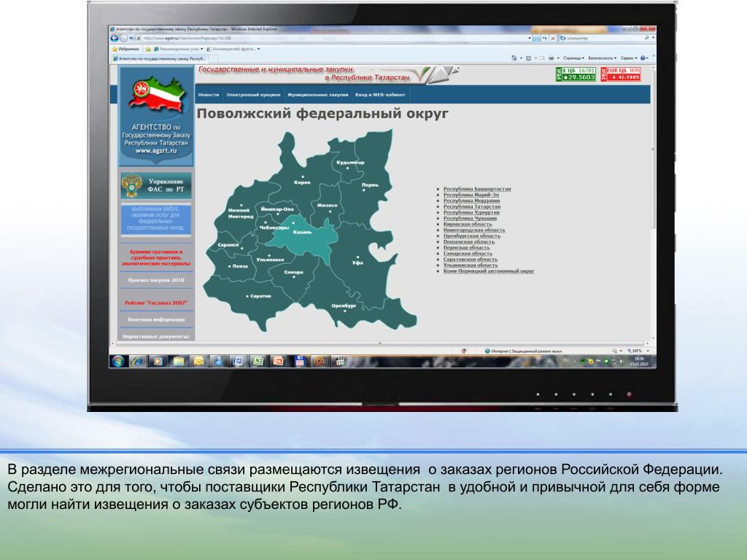747x560 pixels.
Task: Open the Саратовская область link
Action: (471, 260)
